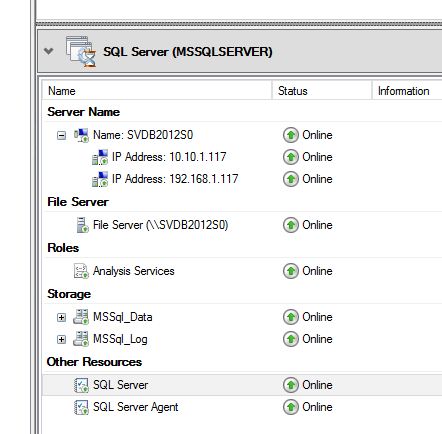Select IP Address: 192.168.1.117
This screenshot has width=442, height=434.
point(175,179)
